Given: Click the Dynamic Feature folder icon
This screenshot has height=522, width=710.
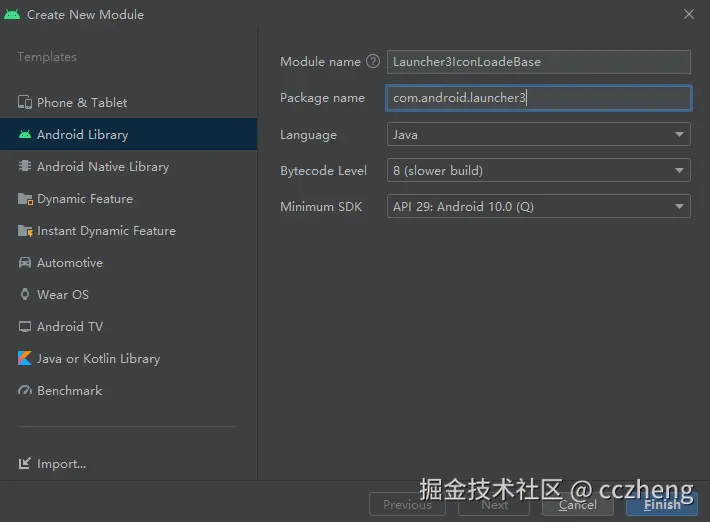Looking at the screenshot, I should [25, 199].
